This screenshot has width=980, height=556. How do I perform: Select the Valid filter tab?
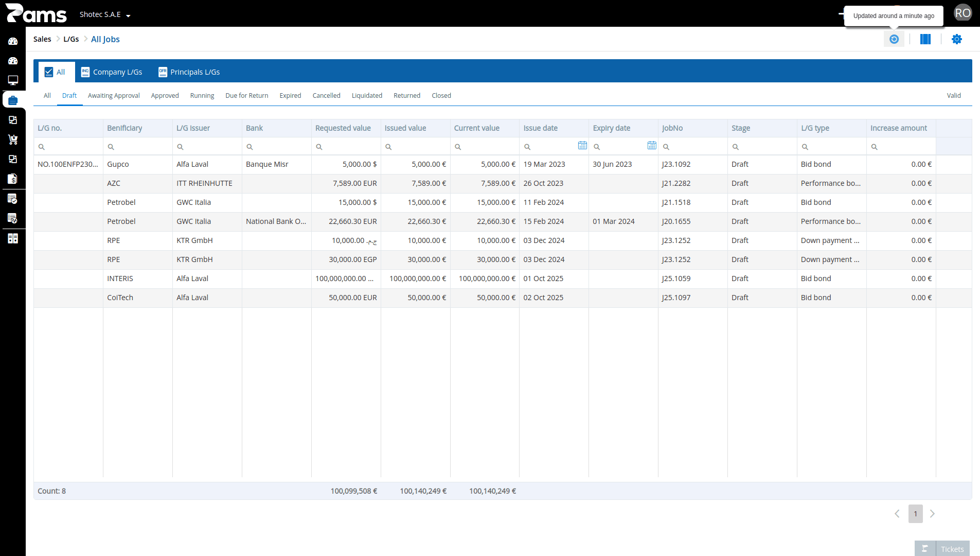(954, 96)
